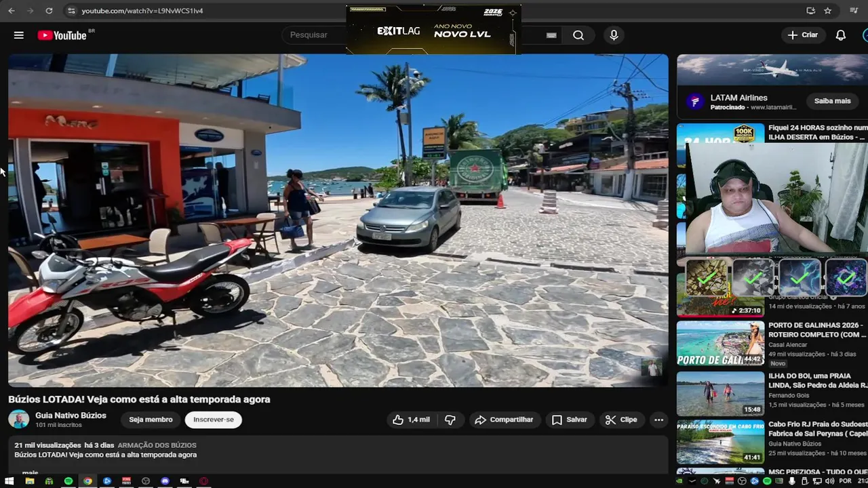
Task: Open the Fiquei 24 HORAS sozinho video title
Action: point(818,132)
